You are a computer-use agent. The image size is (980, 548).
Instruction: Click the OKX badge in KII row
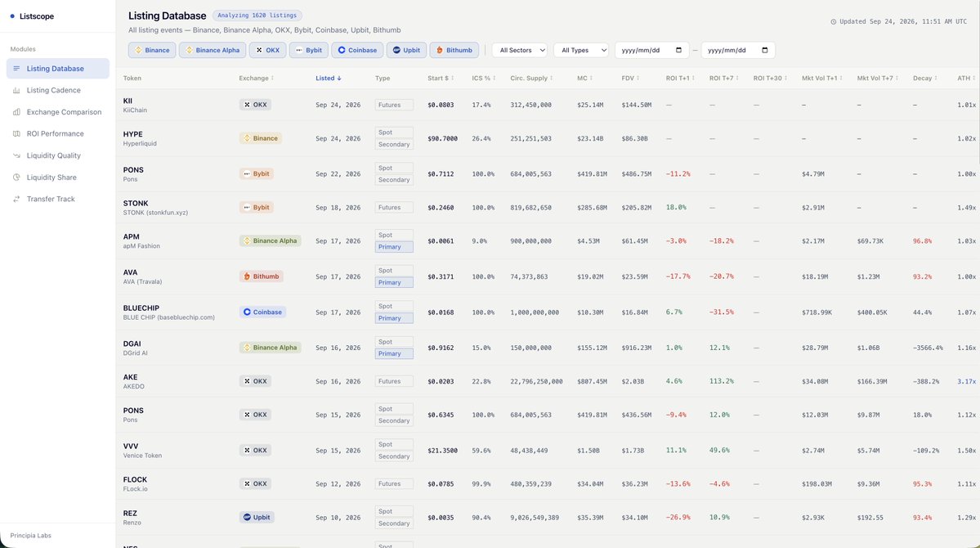pos(255,105)
